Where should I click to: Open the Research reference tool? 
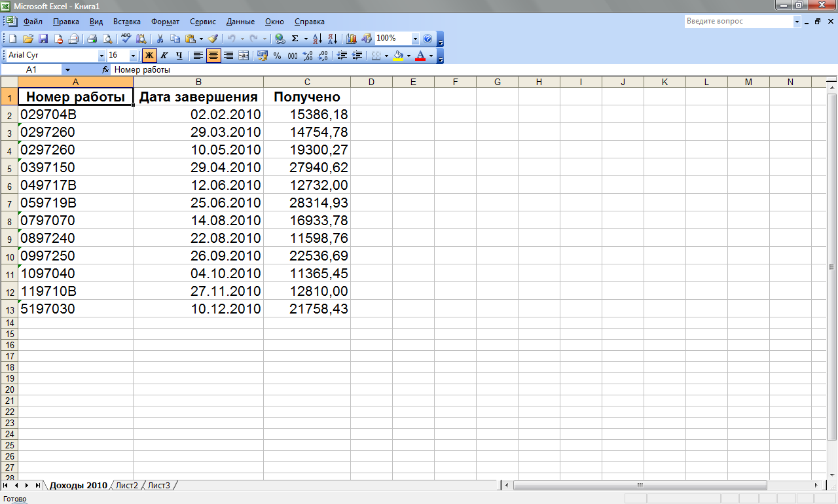tap(141, 39)
